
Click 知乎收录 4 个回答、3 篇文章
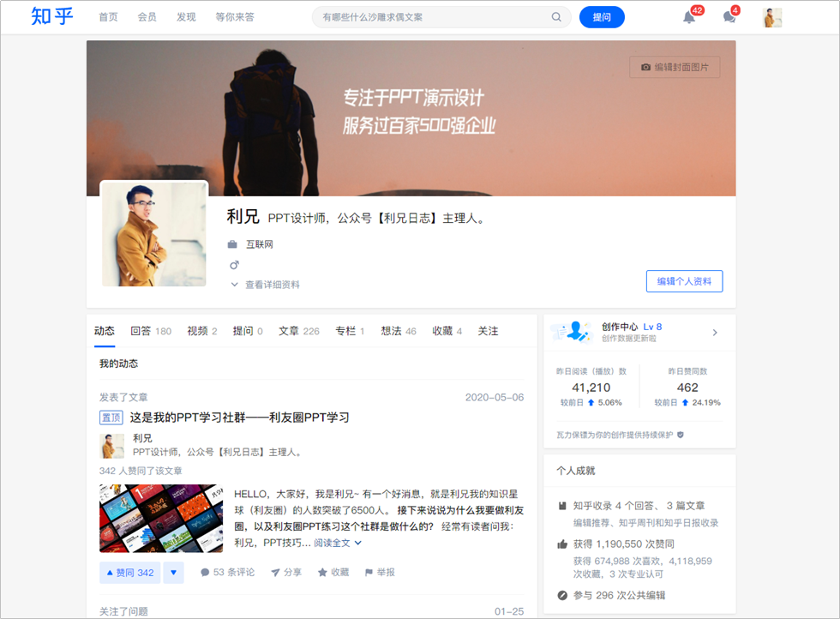point(639,505)
